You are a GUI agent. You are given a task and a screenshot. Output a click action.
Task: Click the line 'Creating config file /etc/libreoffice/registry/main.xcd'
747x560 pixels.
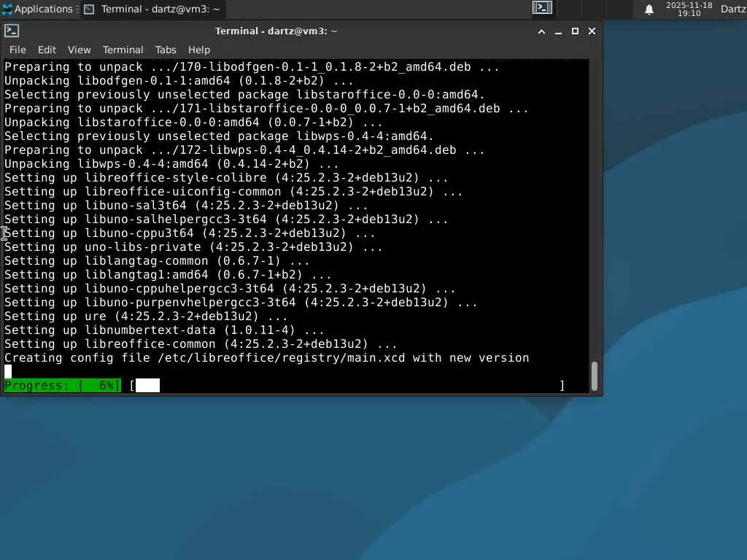267,358
